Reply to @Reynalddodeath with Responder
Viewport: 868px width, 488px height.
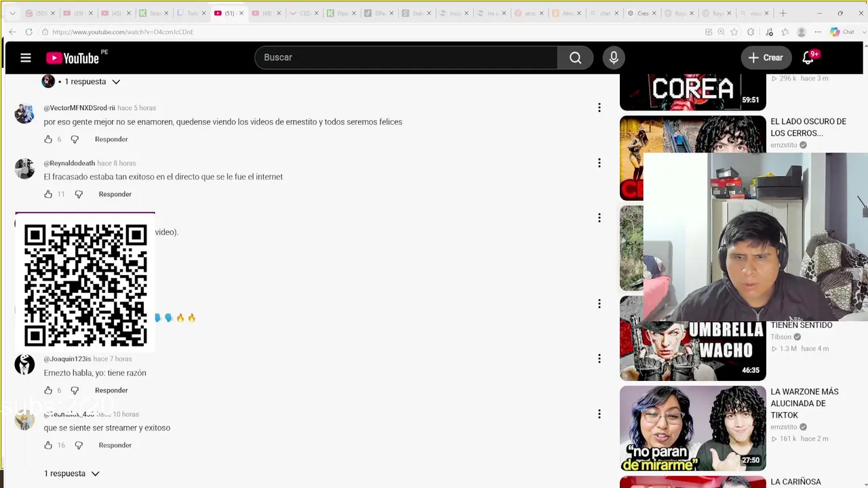(x=115, y=195)
